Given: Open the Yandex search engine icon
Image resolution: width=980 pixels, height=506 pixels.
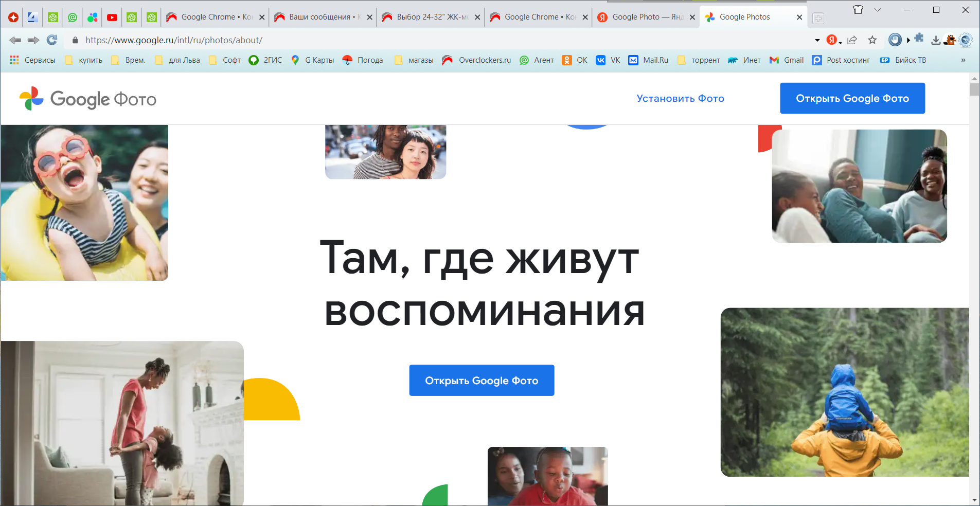Looking at the screenshot, I should [x=832, y=40].
